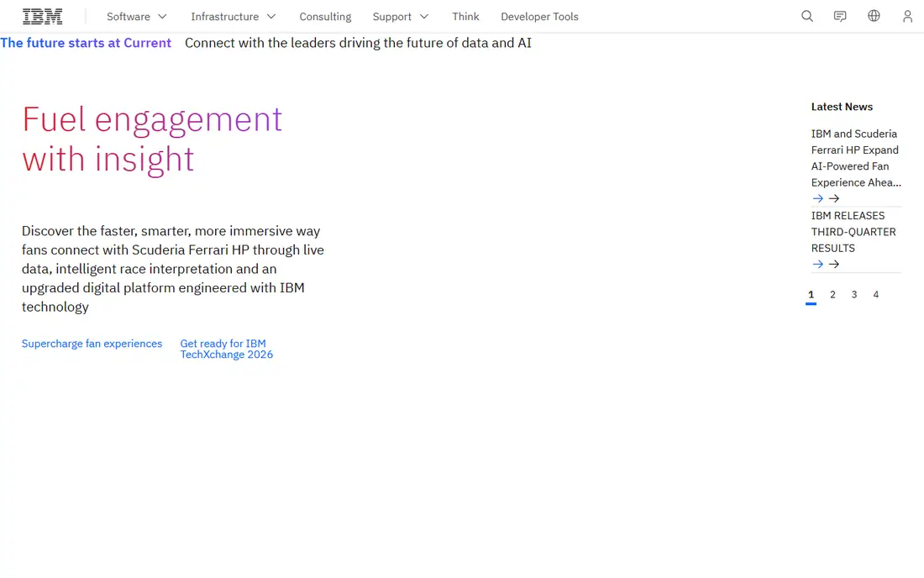Click the Discover the faster, smarter paragraph
The width and height of the screenshot is (924, 578).
coord(173,269)
